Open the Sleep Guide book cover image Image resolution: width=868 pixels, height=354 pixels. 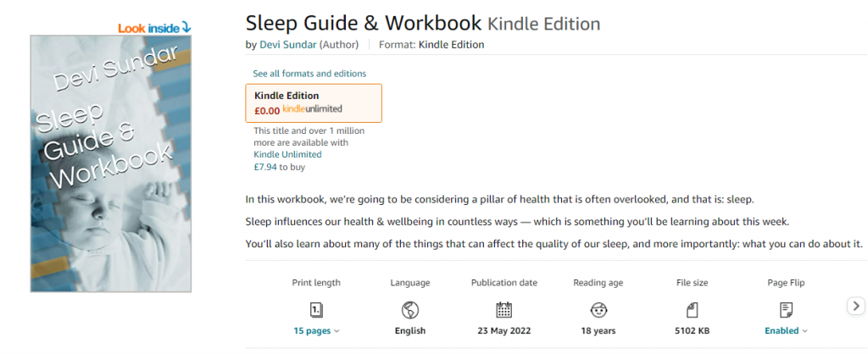(x=112, y=163)
